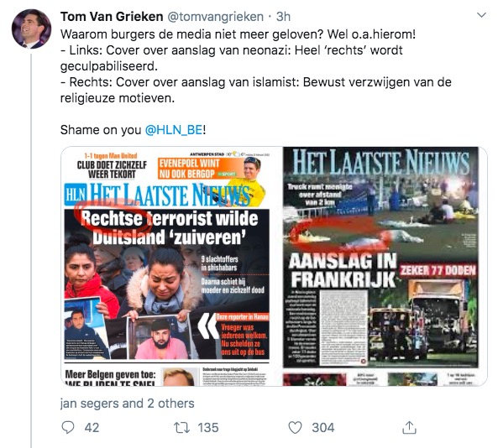
Task: Click the 'Zeker 77 doden' label
Action: point(438,270)
